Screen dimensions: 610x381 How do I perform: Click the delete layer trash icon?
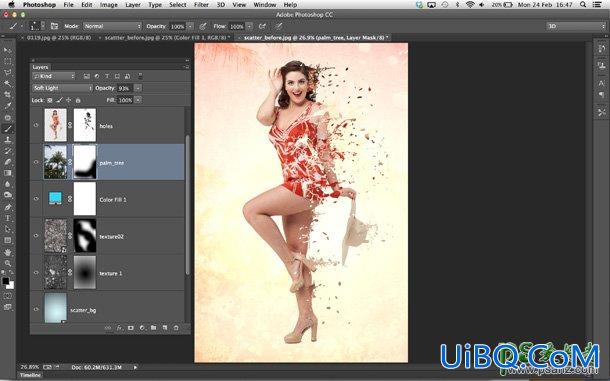(x=176, y=328)
